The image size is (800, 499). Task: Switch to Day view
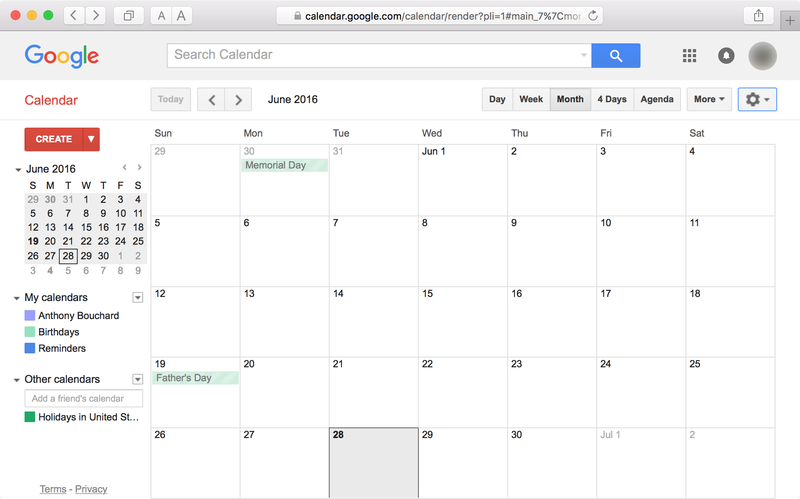pyautogui.click(x=497, y=99)
